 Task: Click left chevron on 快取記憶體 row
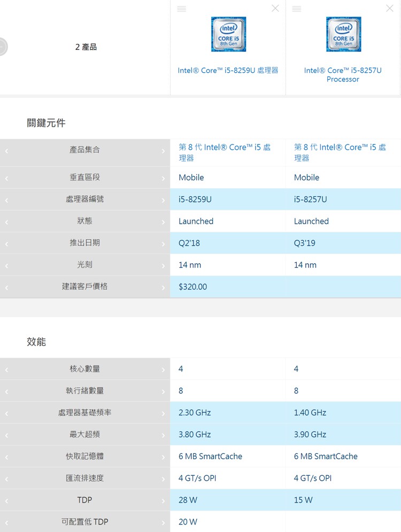(6, 458)
